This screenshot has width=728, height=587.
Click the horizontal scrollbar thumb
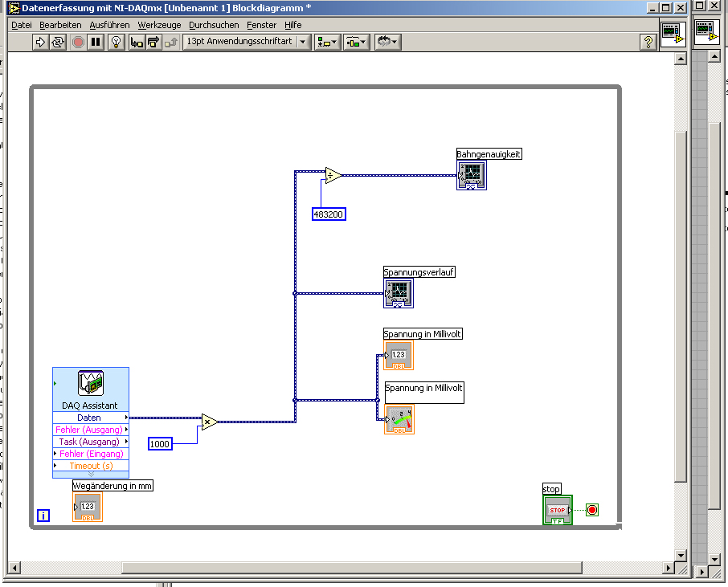(352, 568)
